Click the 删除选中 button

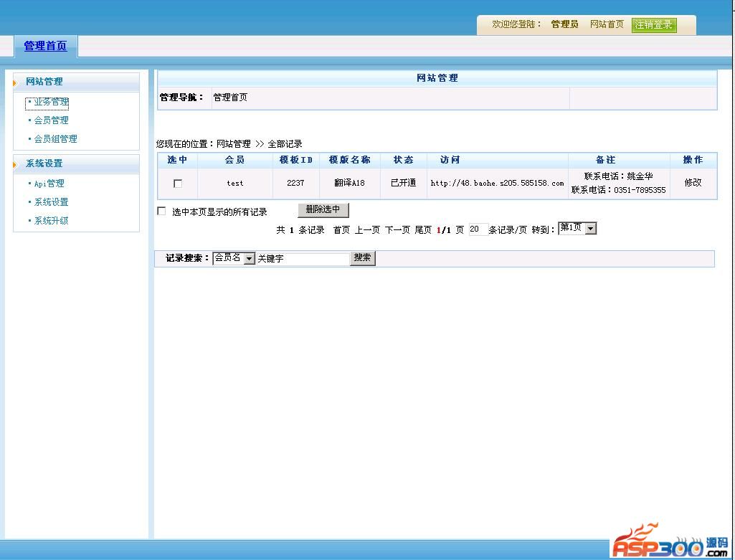coord(323,210)
